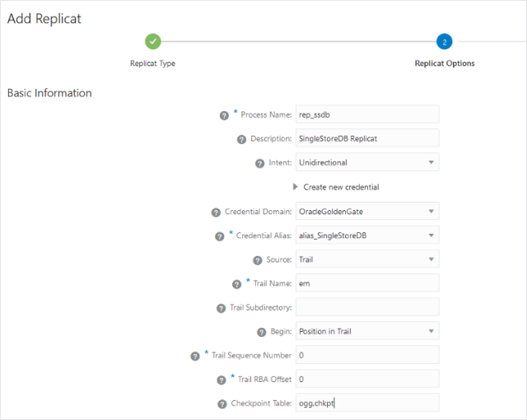Show help tooltip for Intent
The width and height of the screenshot is (527, 420).
point(260,164)
